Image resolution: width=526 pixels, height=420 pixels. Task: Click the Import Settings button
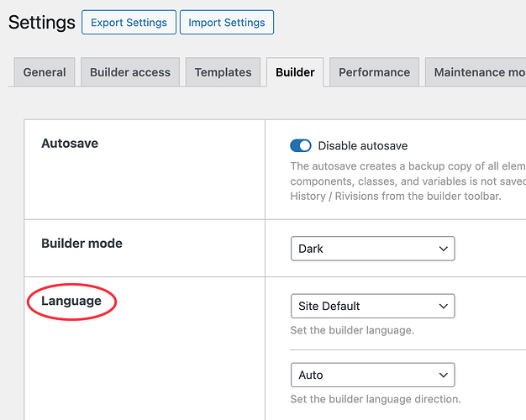point(227,23)
